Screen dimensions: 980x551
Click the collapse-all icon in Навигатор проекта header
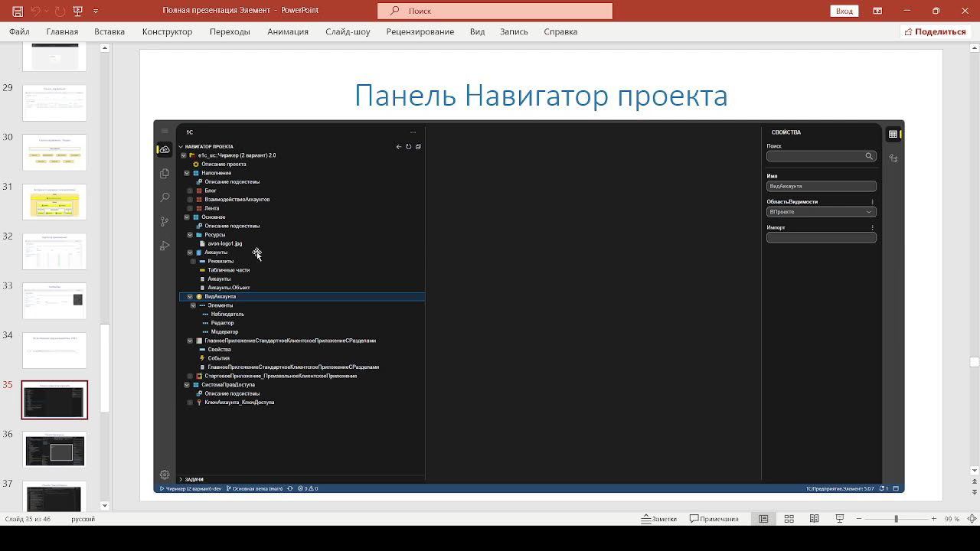pyautogui.click(x=418, y=146)
